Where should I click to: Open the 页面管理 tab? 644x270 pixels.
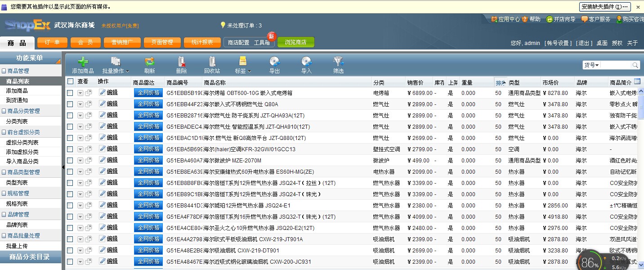coord(162,42)
